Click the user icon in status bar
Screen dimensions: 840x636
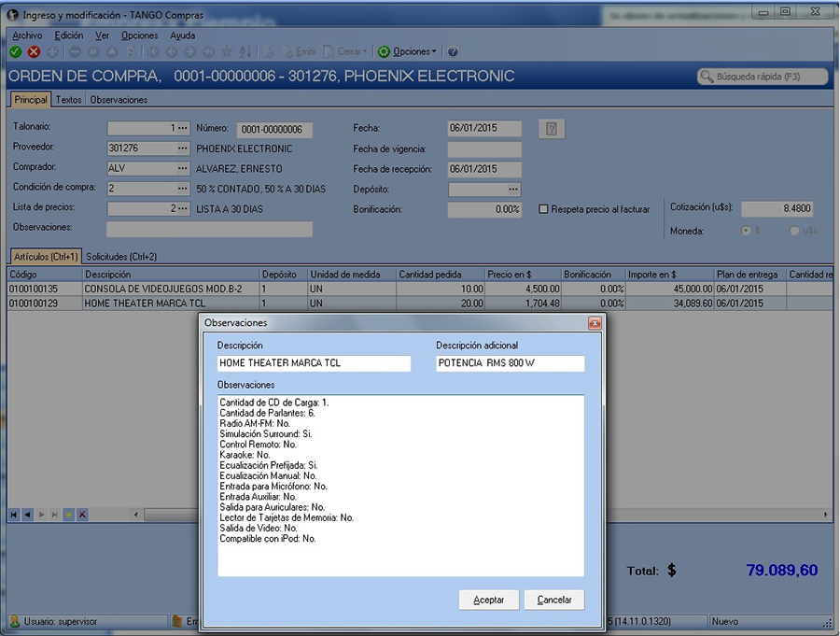coord(15,621)
